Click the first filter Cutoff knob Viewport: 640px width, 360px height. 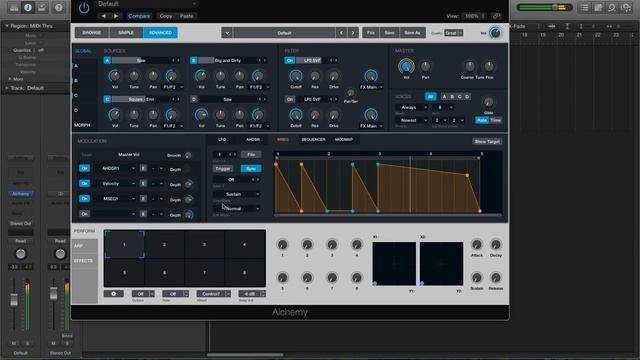[x=296, y=76]
